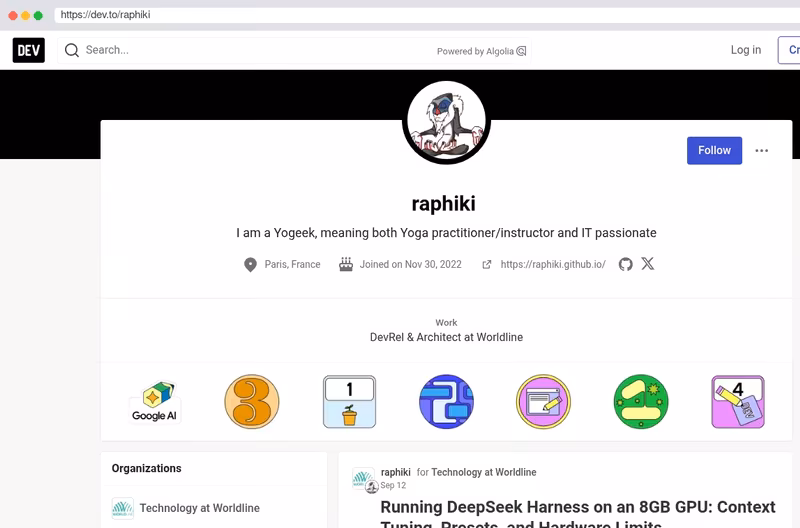Click the browser address bar URL
800x528 pixels.
coord(105,15)
